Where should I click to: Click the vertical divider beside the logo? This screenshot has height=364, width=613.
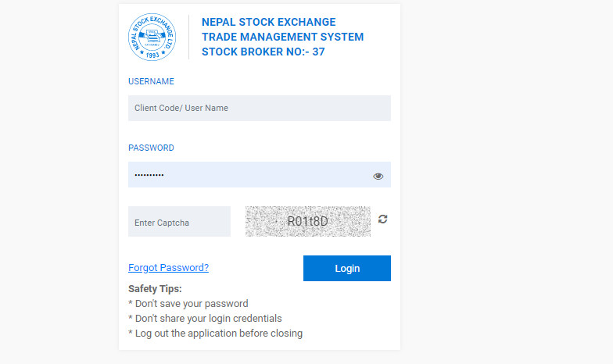[189, 37]
